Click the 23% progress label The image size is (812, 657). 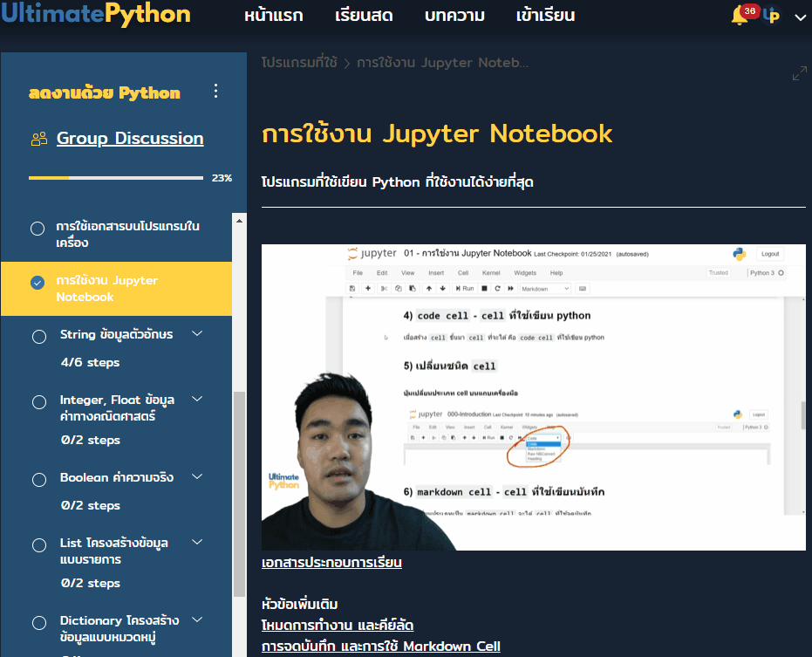222,178
